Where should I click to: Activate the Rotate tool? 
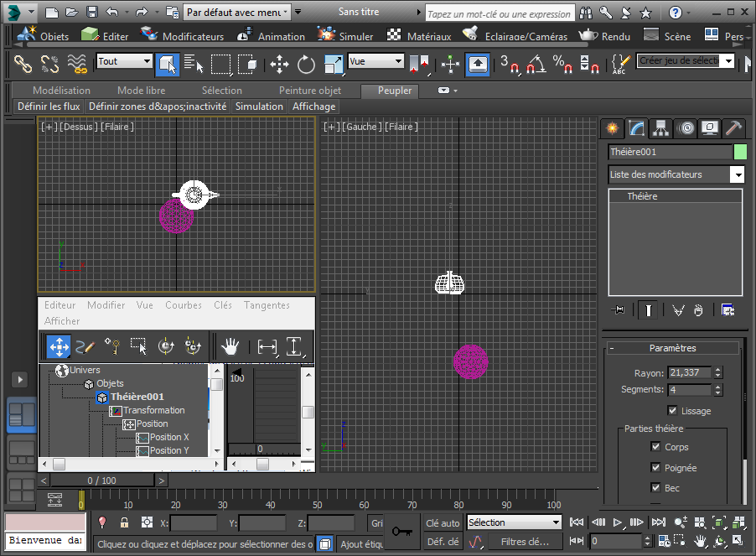[306, 64]
